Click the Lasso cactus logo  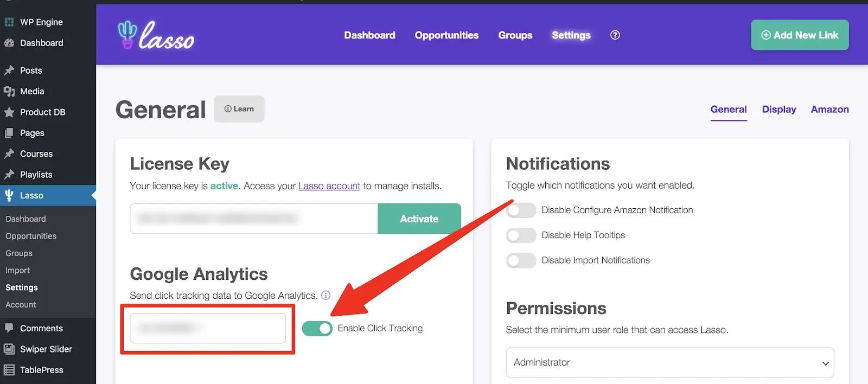pyautogui.click(x=156, y=35)
